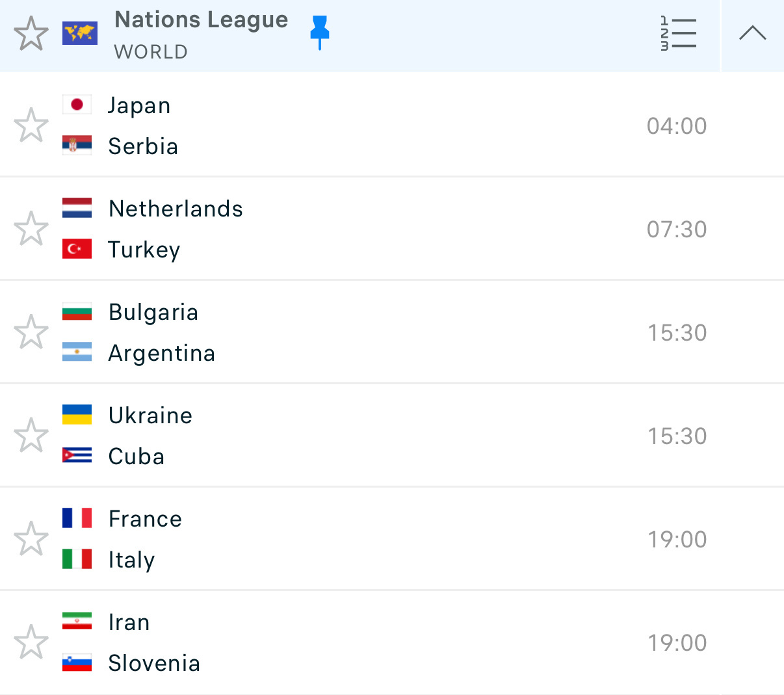Image resolution: width=784 pixels, height=695 pixels.
Task: Collapse the Nations League section chevron
Action: point(752,33)
